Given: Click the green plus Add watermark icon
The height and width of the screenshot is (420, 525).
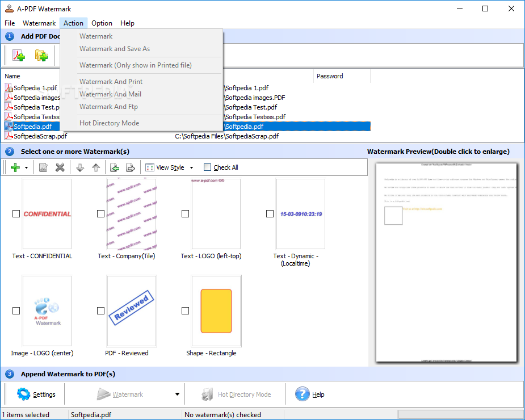Looking at the screenshot, I should (x=15, y=167).
